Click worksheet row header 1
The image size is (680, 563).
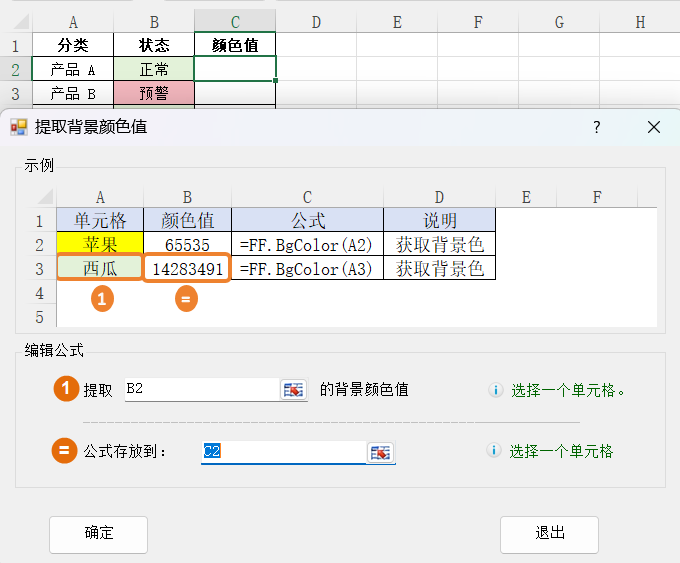click(15, 45)
